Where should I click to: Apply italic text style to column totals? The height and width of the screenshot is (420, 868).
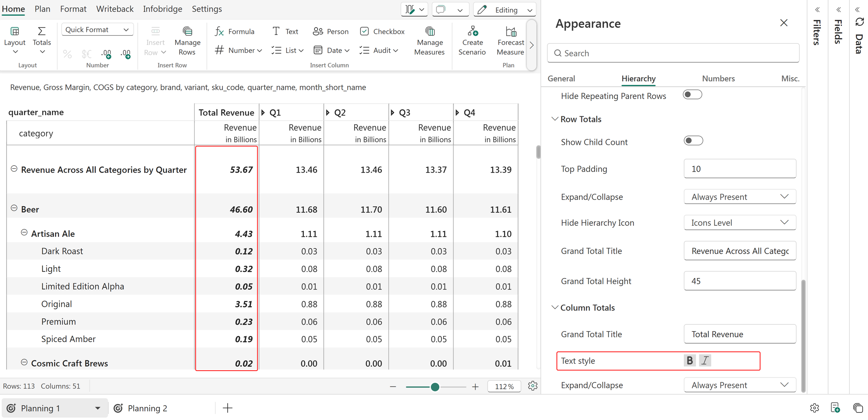pyautogui.click(x=705, y=361)
